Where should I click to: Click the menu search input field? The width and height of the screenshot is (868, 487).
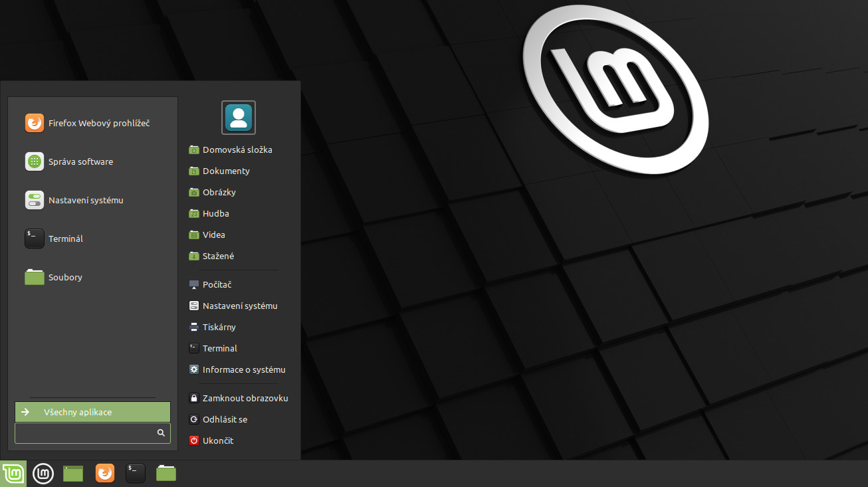pos(92,433)
